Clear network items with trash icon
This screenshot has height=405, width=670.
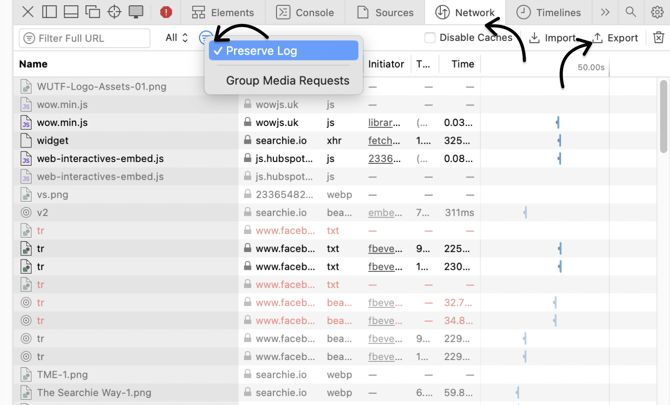click(658, 38)
